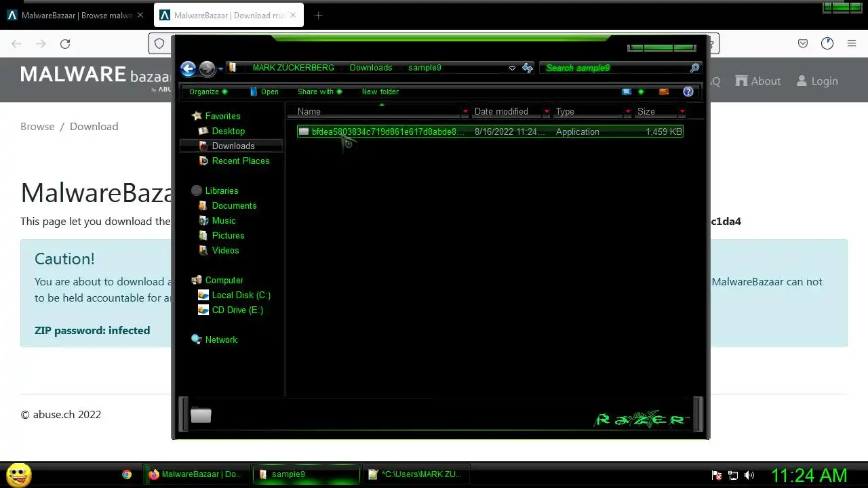Screen dimensions: 868x488
Task: Open Login on MalwareBazaar page
Action: coord(817,81)
